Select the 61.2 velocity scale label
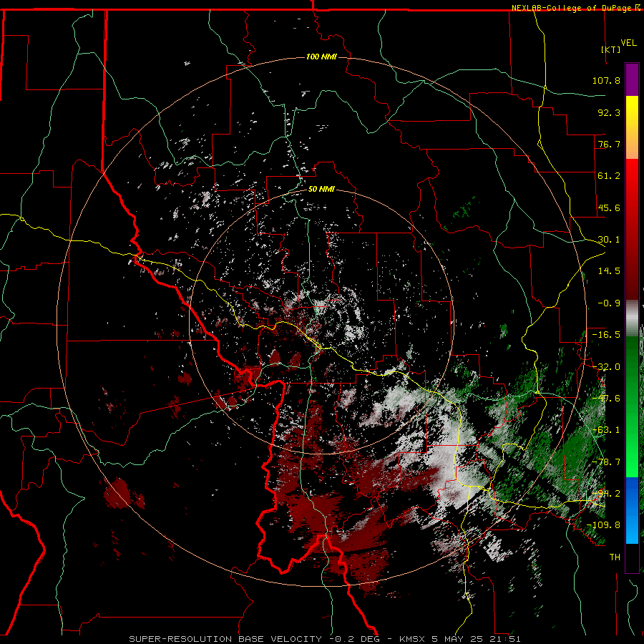Viewport: 644px width, 644px height. coord(609,176)
